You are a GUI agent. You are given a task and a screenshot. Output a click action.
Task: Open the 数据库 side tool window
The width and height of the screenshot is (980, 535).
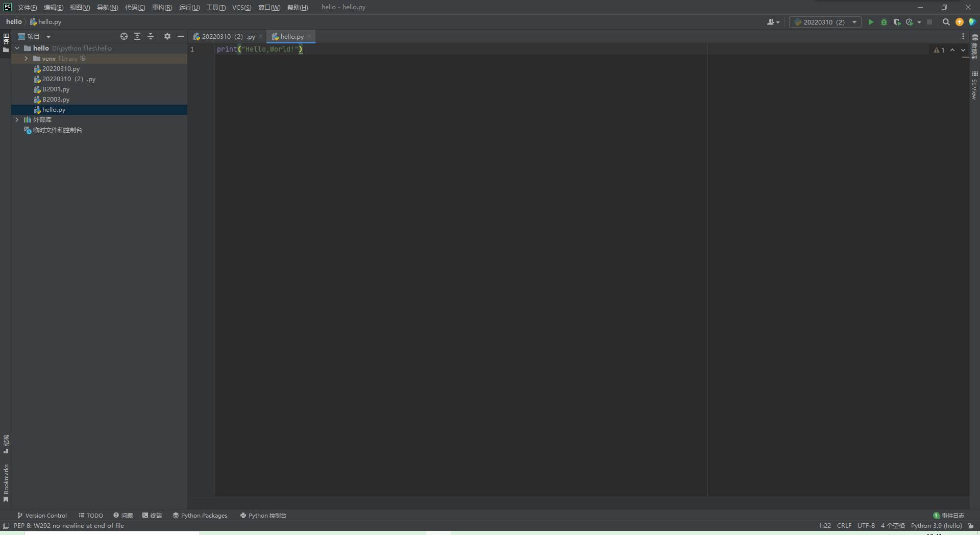(974, 46)
